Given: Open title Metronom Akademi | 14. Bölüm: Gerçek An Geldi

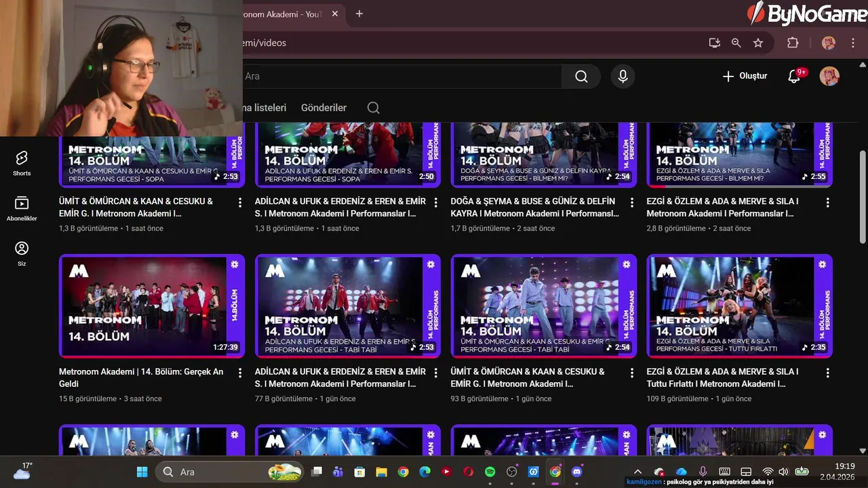Looking at the screenshot, I should [x=141, y=378].
